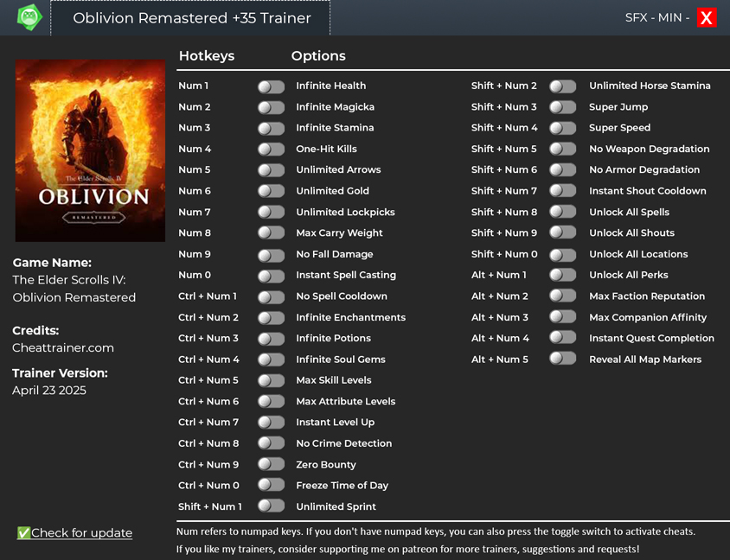Activate One-Hit Kills switch
The image size is (730, 560).
click(271, 150)
